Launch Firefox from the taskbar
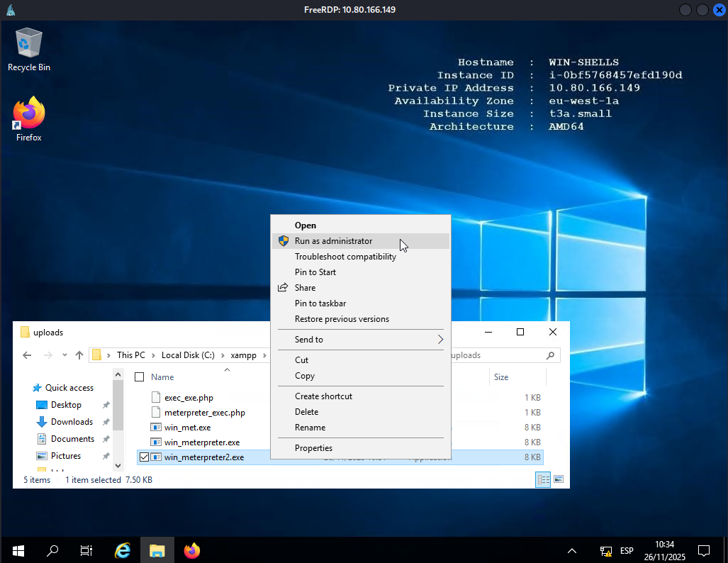Screen dimensions: 728x563 (192, 551)
